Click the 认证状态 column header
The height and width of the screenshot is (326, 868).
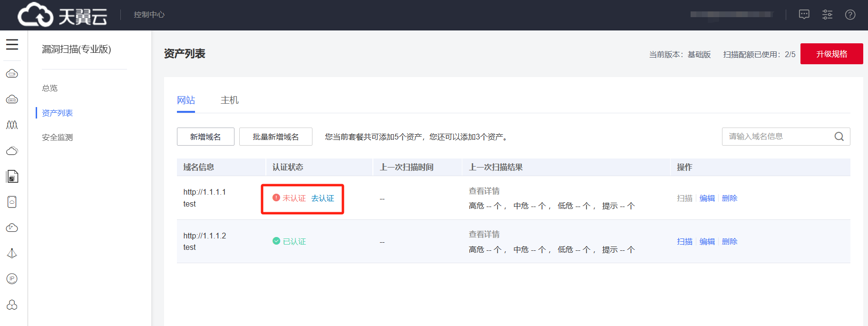[x=288, y=167]
